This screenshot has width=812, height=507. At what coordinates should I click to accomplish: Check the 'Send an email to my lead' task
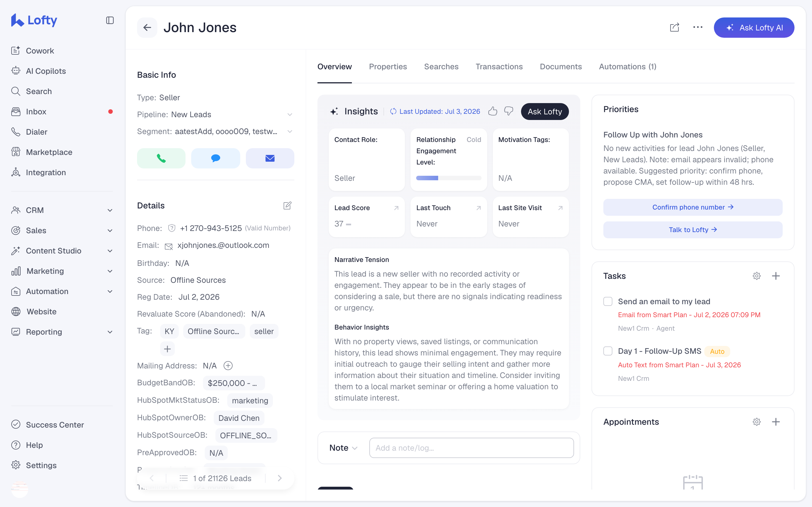[x=608, y=301]
